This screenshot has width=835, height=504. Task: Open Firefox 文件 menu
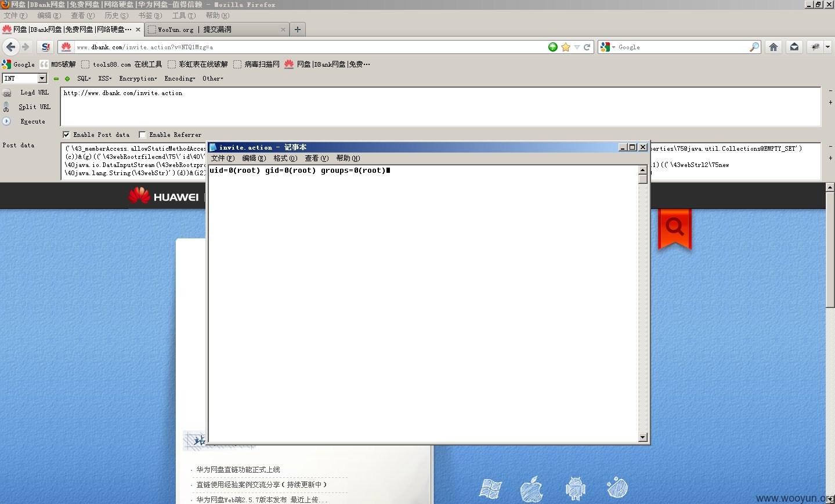click(x=16, y=16)
